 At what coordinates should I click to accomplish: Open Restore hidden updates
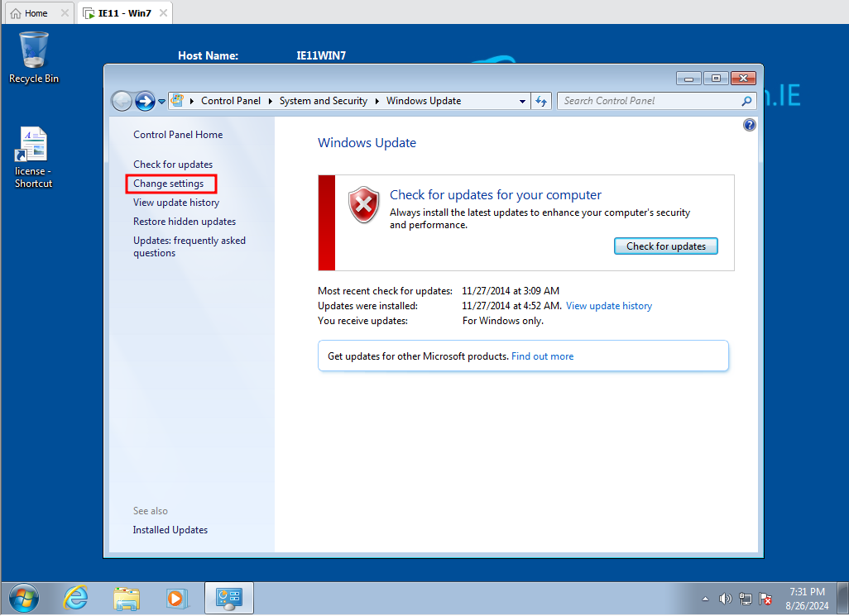tap(185, 222)
